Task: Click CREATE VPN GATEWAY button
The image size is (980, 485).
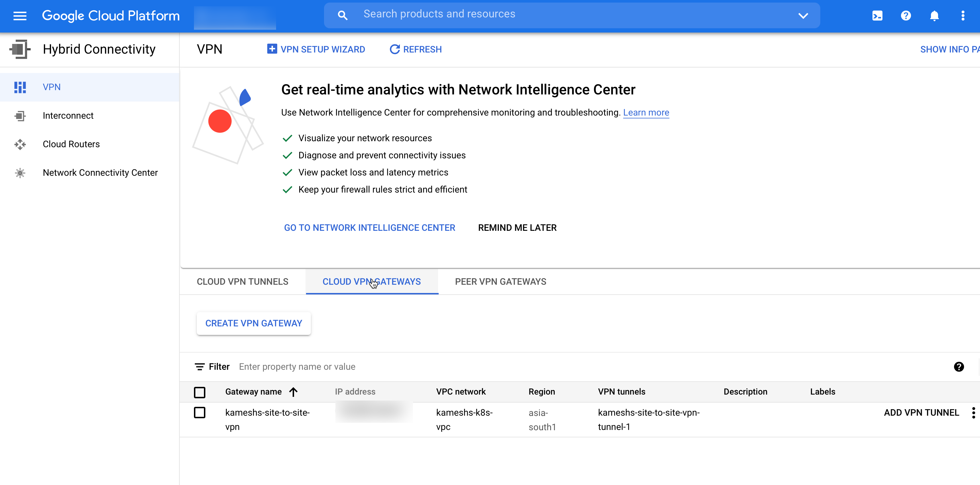Action: pyautogui.click(x=253, y=324)
